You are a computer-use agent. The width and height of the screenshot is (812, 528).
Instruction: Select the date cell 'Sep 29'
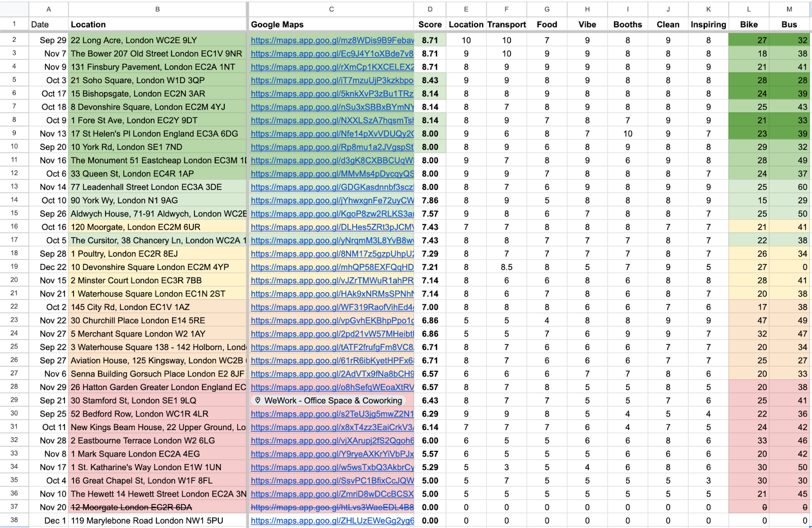pyautogui.click(x=49, y=40)
